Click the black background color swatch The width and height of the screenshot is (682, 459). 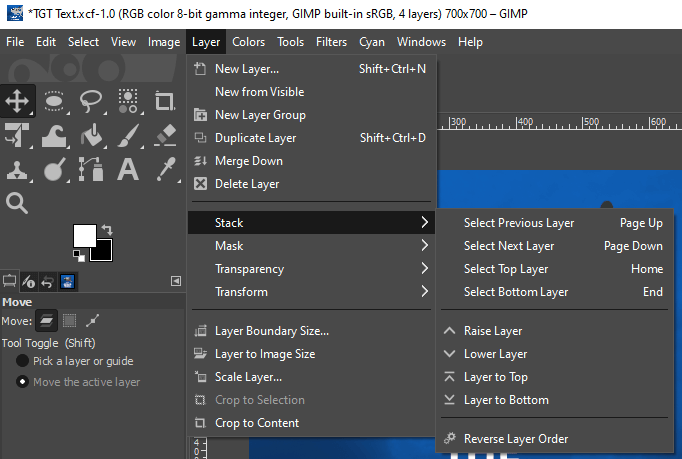(x=104, y=253)
